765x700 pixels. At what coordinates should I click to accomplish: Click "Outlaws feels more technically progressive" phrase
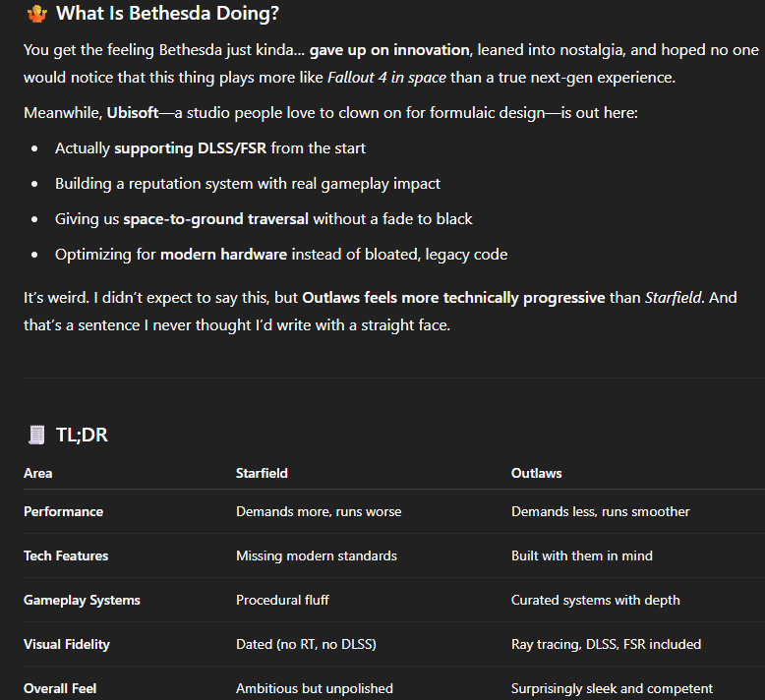pyautogui.click(x=453, y=298)
